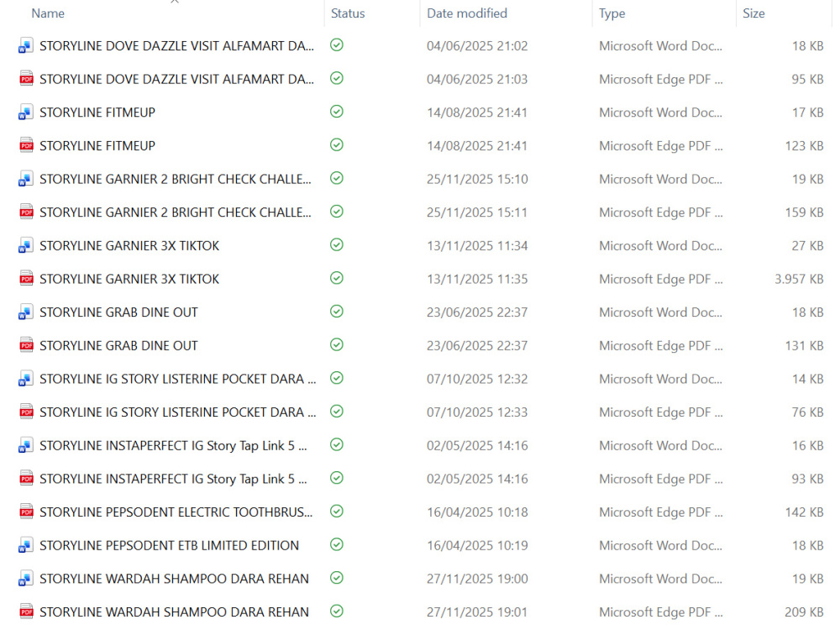This screenshot has height=630, width=840.
Task: Select STORYLINE PEPSODENT ETB LIMITED EDITION name
Action: coord(170,546)
